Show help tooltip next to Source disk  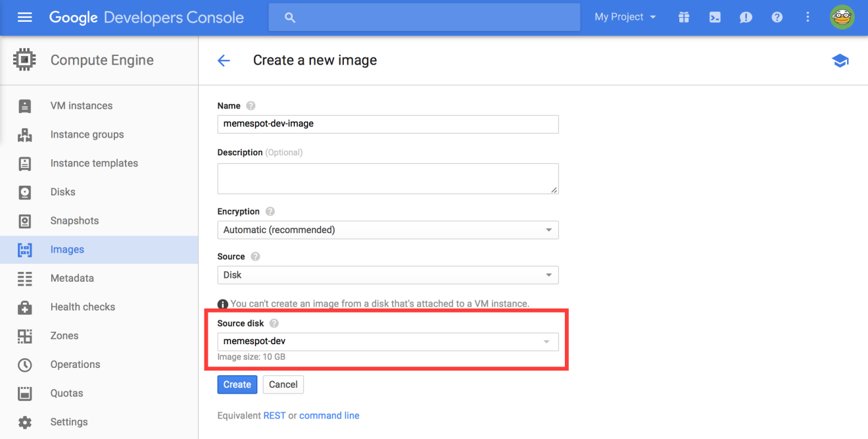[274, 323]
